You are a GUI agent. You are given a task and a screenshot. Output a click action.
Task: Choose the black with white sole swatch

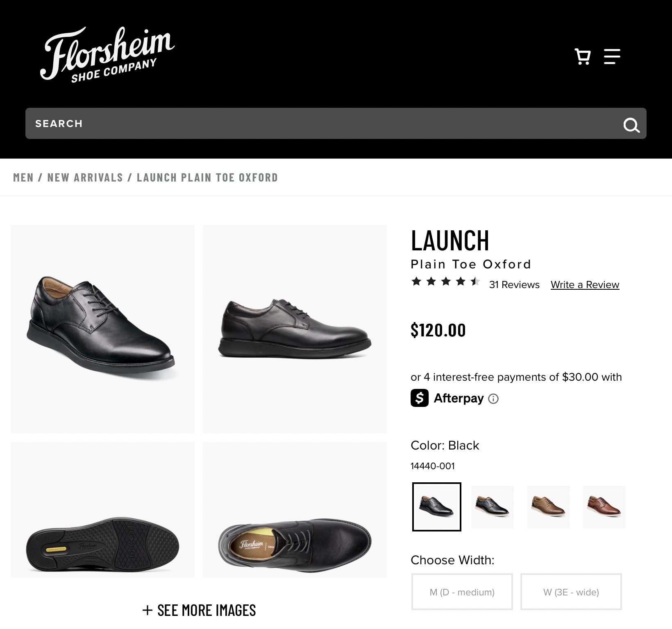[493, 506]
